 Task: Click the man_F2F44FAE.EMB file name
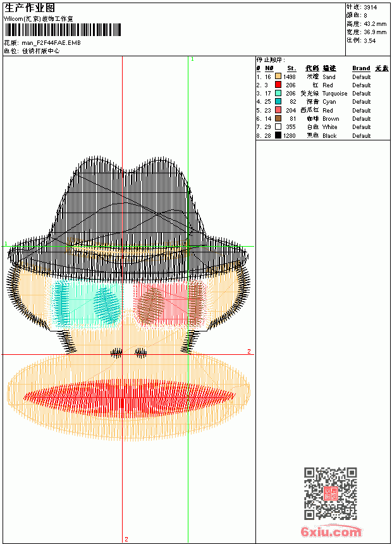pos(51,42)
